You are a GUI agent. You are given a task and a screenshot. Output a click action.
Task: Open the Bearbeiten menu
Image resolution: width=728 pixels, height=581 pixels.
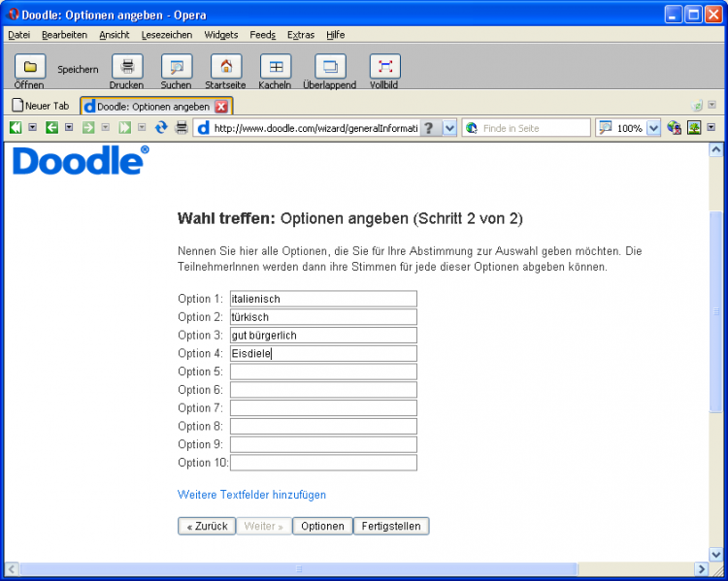click(64, 35)
